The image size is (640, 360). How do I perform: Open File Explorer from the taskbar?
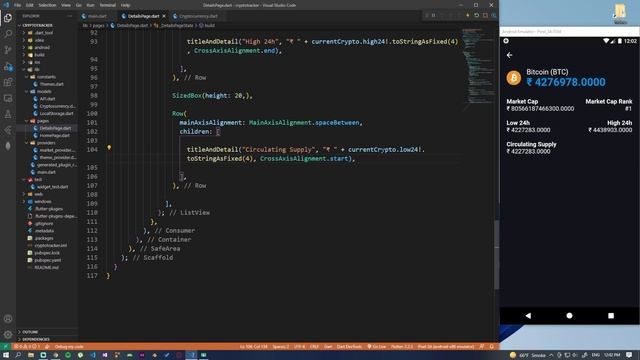pyautogui.click(x=31, y=355)
